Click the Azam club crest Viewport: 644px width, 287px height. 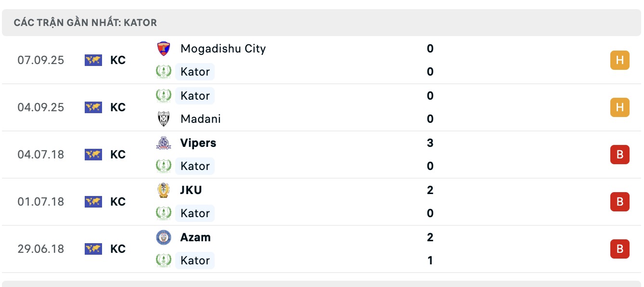tap(164, 237)
